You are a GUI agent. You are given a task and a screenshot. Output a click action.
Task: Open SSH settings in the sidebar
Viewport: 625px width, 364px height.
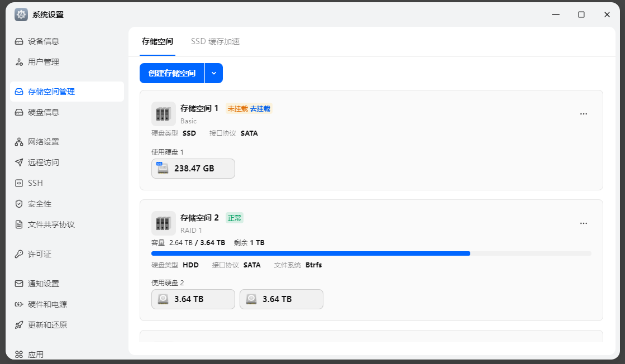point(35,183)
